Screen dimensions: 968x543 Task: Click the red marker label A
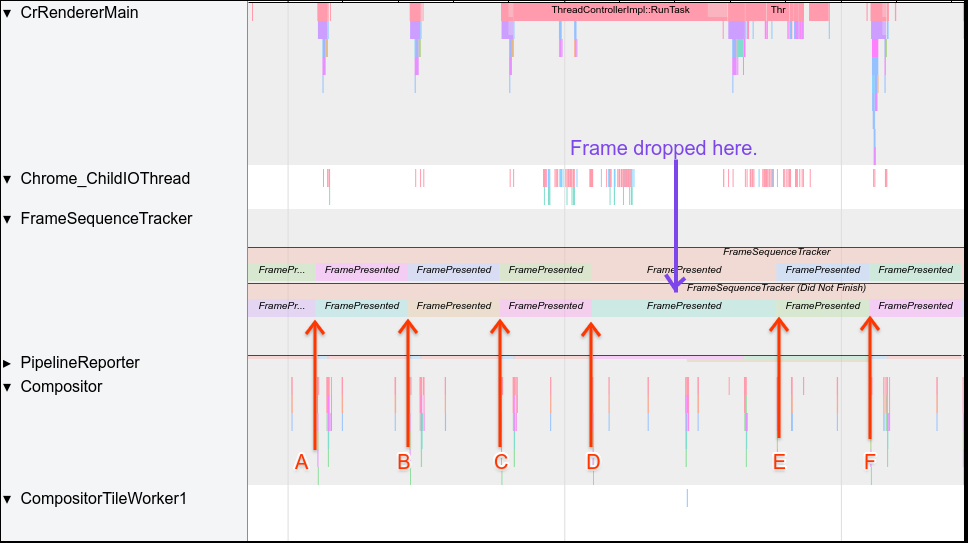[x=301, y=462]
